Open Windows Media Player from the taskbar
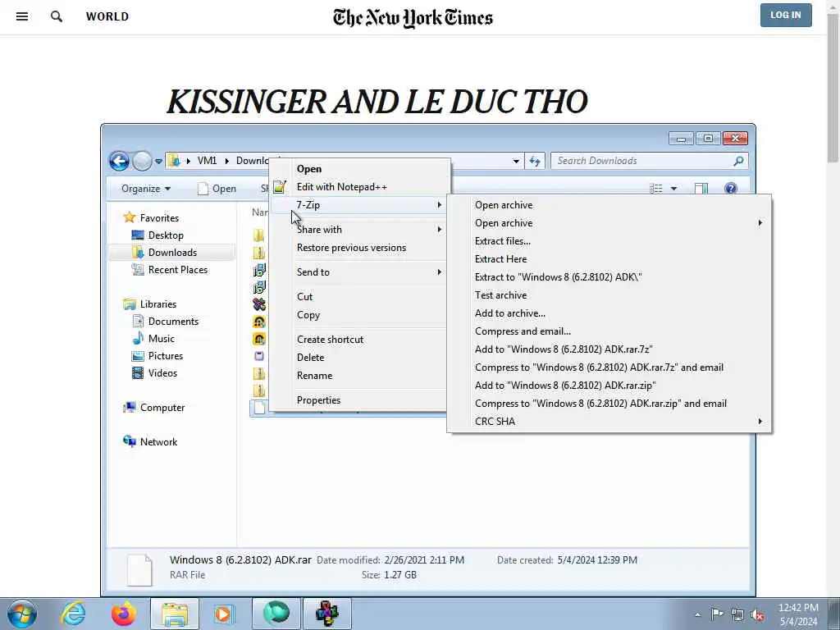This screenshot has width=840, height=630. [224, 614]
